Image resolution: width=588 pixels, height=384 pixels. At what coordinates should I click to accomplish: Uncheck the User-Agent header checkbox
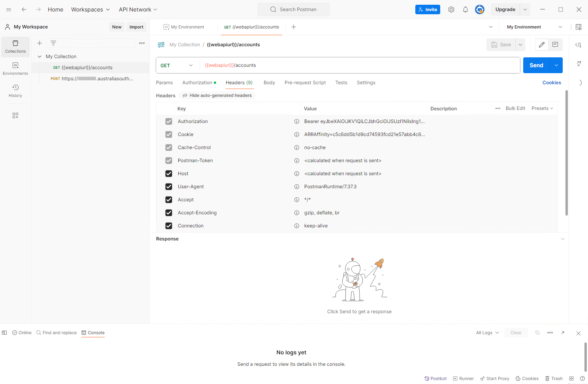point(169,187)
